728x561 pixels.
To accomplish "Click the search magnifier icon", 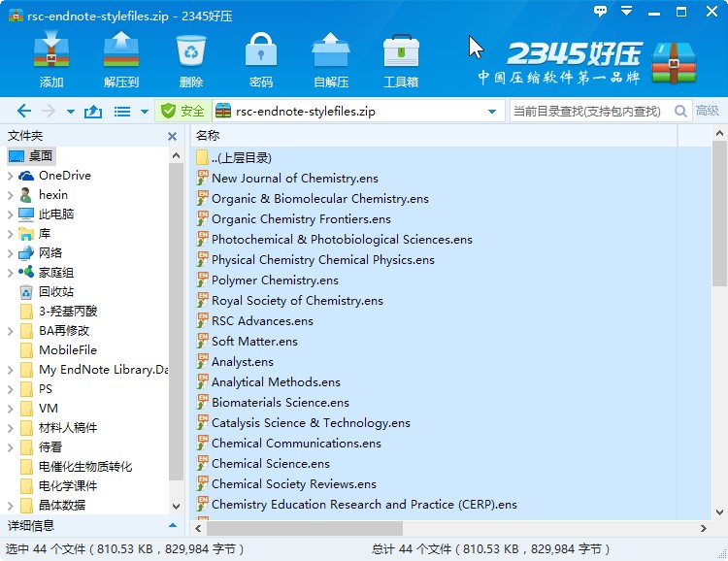I will click(x=680, y=111).
